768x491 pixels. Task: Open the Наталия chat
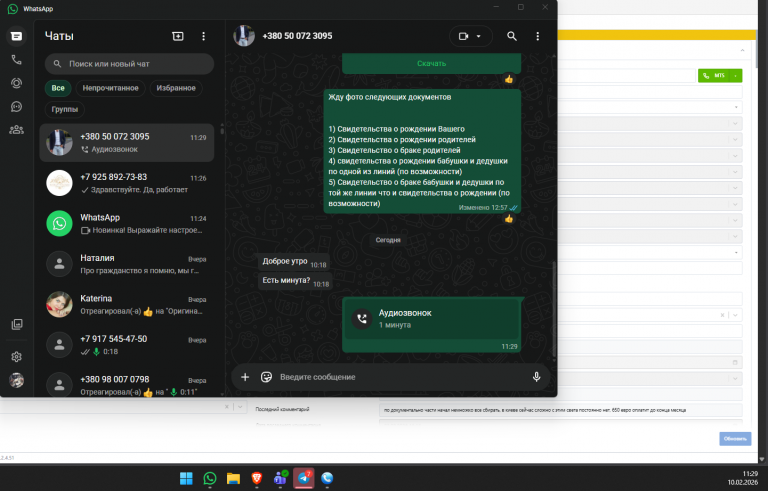[127, 264]
